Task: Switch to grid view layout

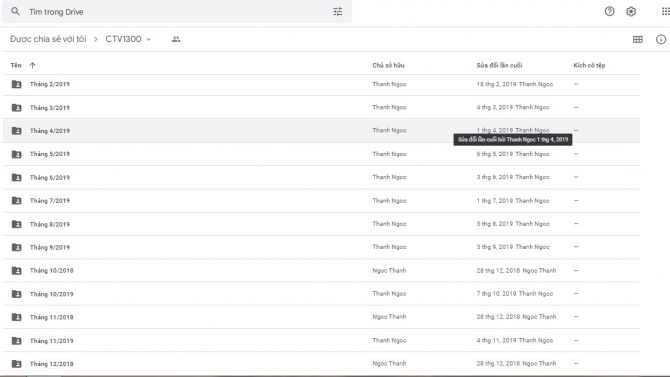Action: pos(638,39)
